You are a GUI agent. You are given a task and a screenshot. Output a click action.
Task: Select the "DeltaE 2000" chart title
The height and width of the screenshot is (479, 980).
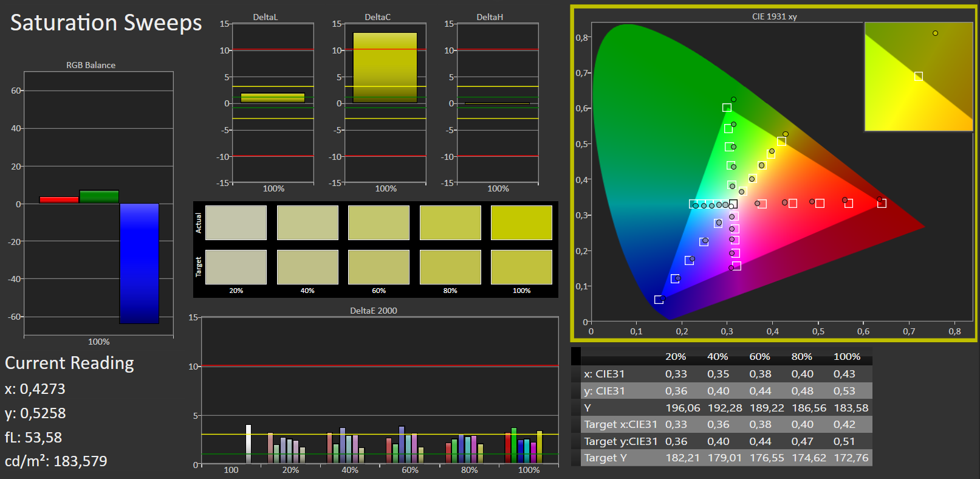coord(374,311)
